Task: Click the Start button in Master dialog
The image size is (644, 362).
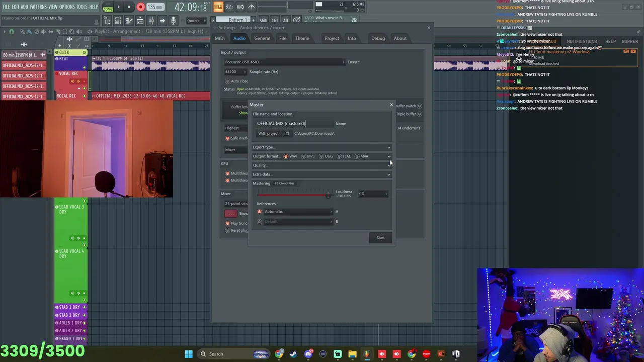Action: [x=380, y=238]
